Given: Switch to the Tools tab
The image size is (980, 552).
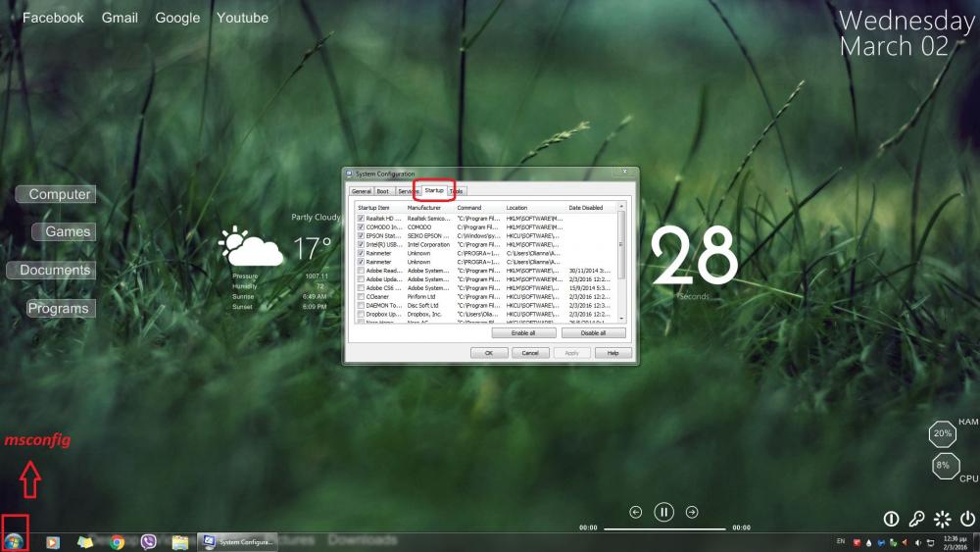Looking at the screenshot, I should point(458,191).
